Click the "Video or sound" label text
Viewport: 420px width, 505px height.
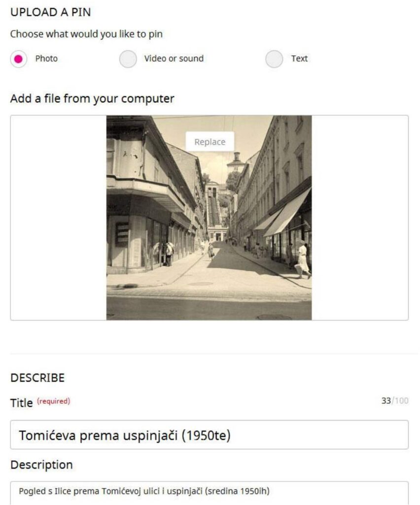174,59
